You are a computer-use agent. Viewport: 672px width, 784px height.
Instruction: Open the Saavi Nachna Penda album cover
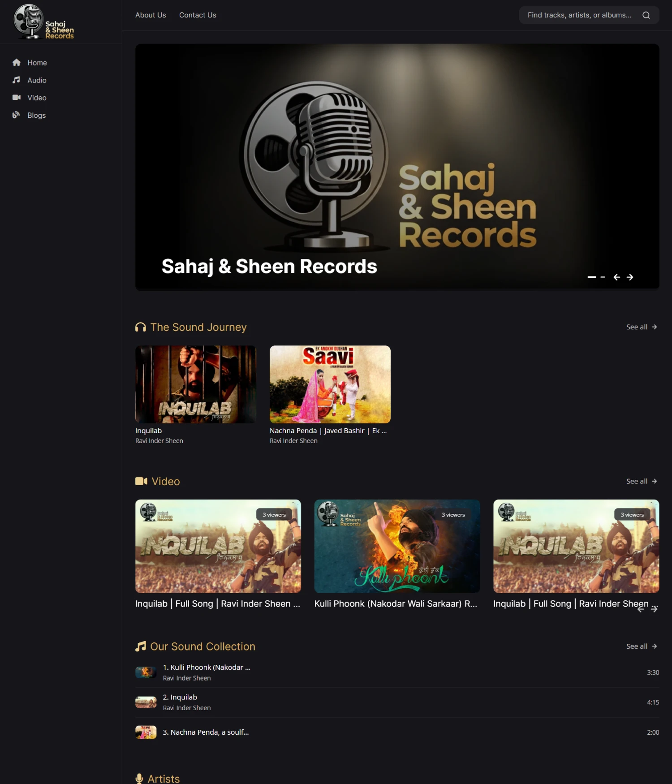(330, 384)
